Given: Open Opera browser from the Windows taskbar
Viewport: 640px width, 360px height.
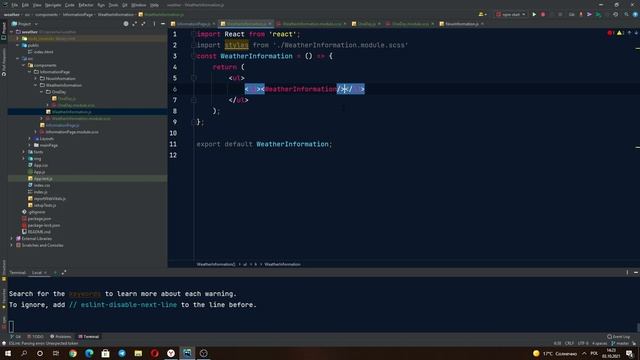Looking at the screenshot, I should click(x=155, y=353).
